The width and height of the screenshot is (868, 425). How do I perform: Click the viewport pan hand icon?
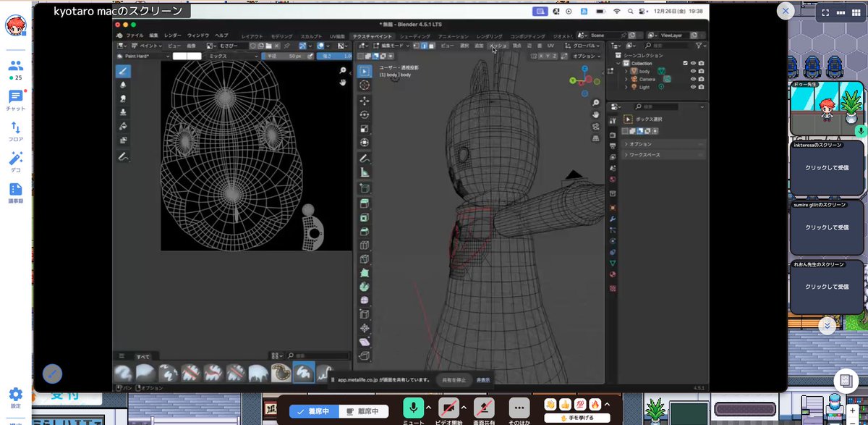pyautogui.click(x=595, y=114)
